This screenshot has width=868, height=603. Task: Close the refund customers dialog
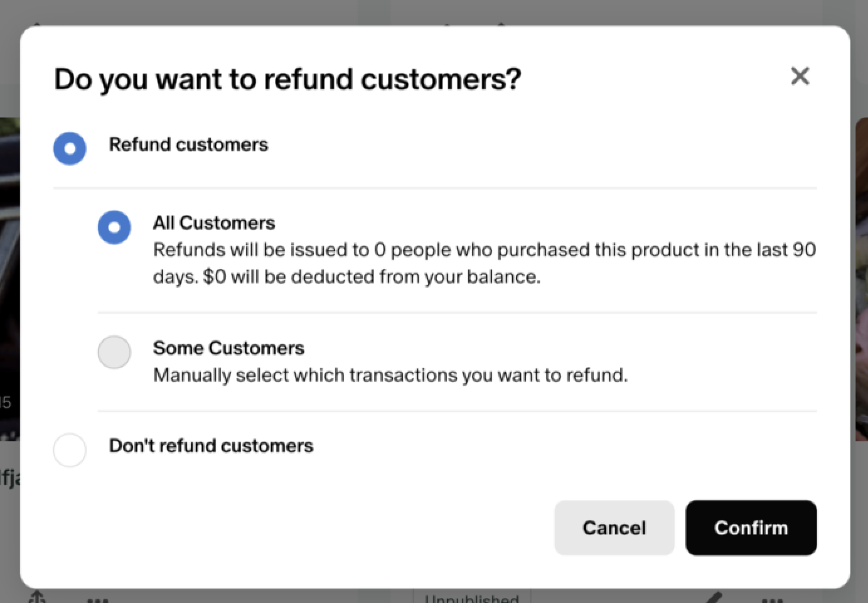tap(800, 76)
